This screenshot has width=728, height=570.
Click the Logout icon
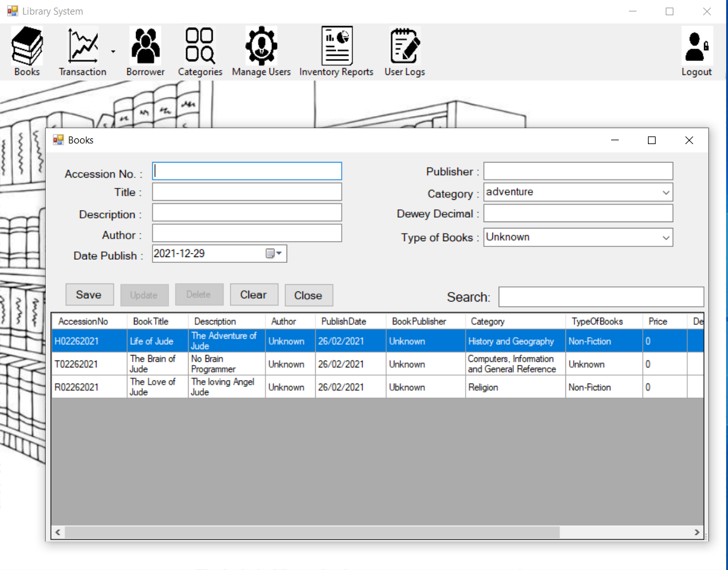[x=696, y=46]
